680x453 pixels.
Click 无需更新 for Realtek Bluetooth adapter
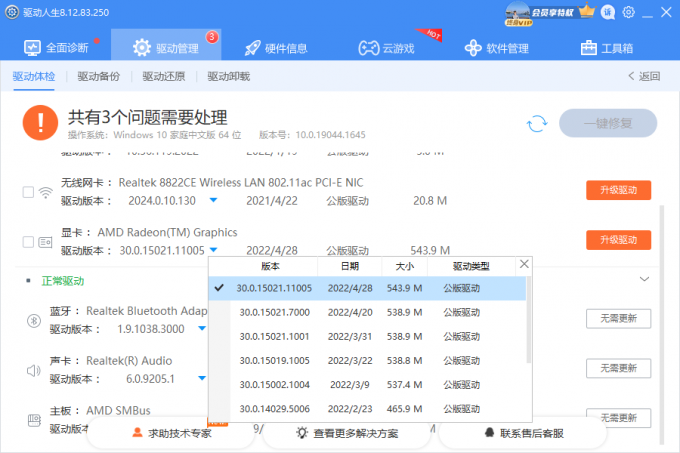click(x=618, y=319)
